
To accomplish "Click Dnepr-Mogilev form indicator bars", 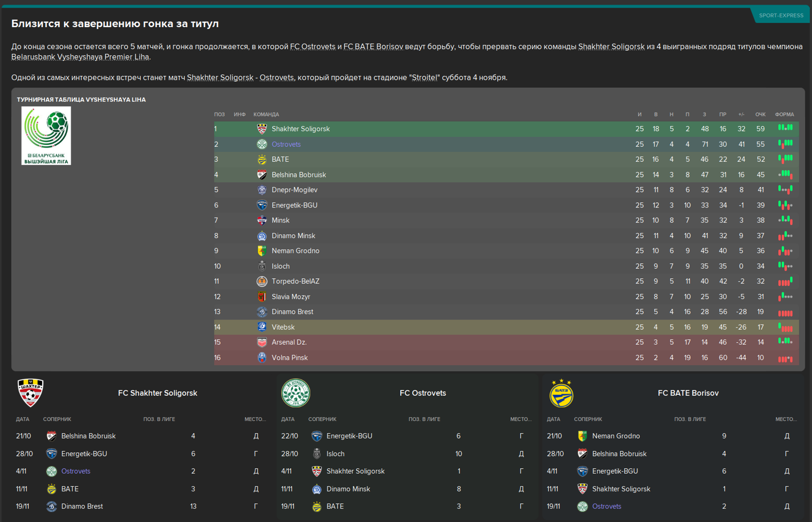I will point(785,190).
